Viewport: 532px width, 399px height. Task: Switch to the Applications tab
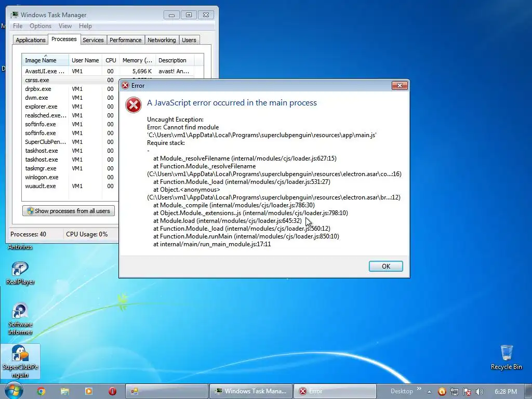(31, 40)
